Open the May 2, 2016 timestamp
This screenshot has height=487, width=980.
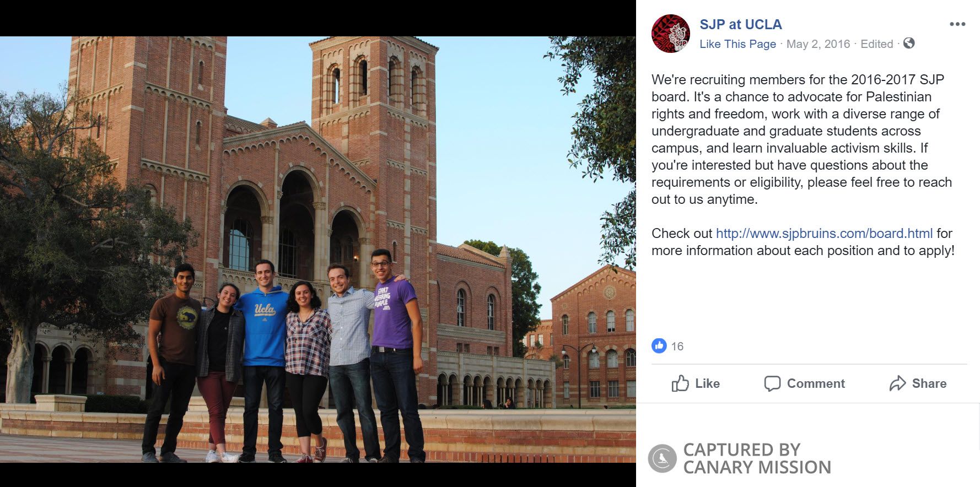coord(818,44)
